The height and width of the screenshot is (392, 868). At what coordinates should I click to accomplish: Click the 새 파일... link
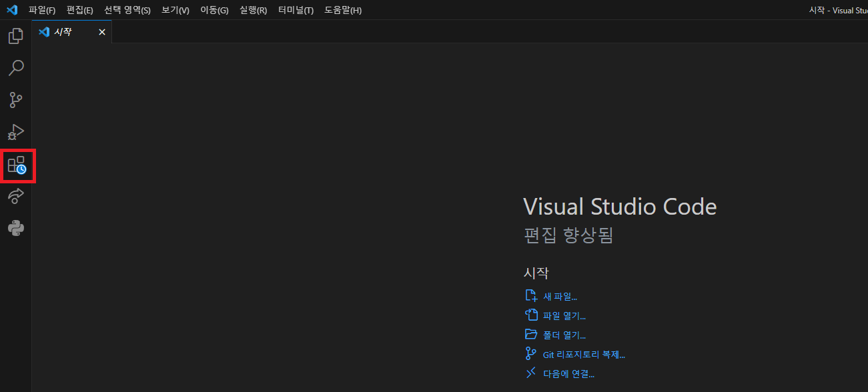click(560, 296)
